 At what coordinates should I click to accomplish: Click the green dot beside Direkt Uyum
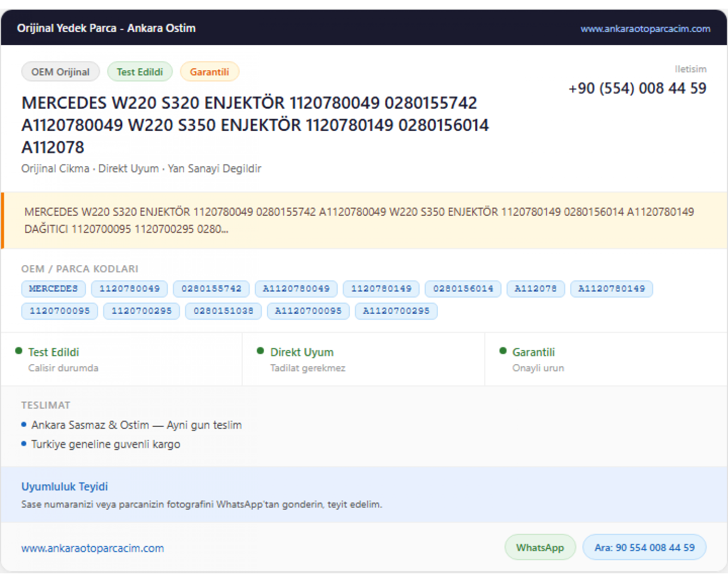pyautogui.click(x=260, y=351)
